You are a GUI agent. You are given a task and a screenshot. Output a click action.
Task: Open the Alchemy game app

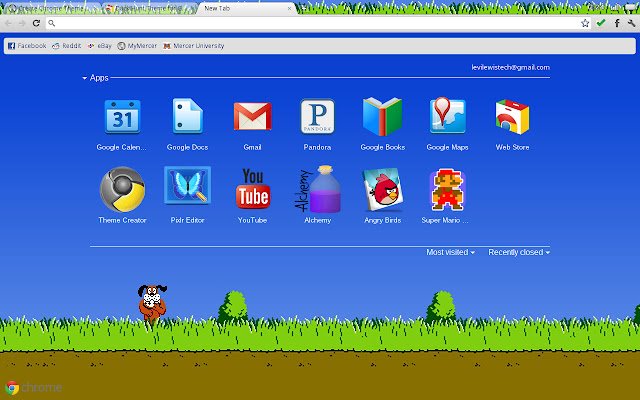pos(318,189)
